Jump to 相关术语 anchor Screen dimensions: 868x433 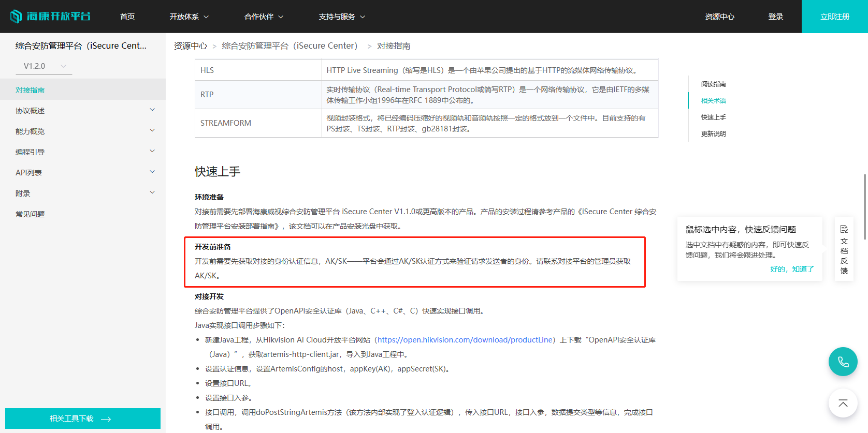[714, 100]
